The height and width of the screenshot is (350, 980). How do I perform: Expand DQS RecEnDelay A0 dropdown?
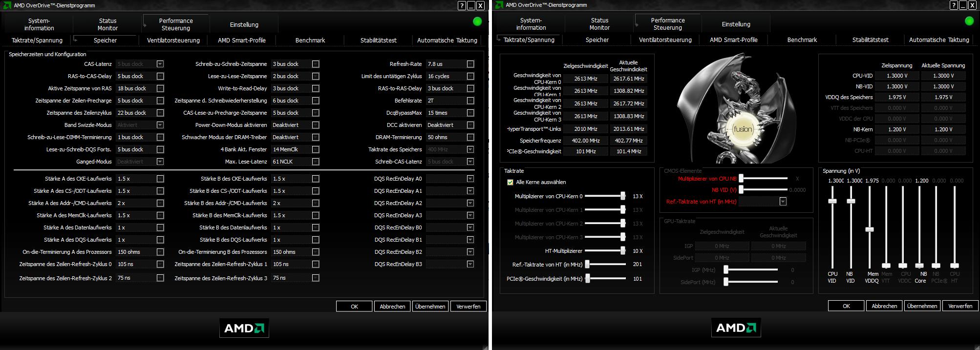(x=470, y=179)
